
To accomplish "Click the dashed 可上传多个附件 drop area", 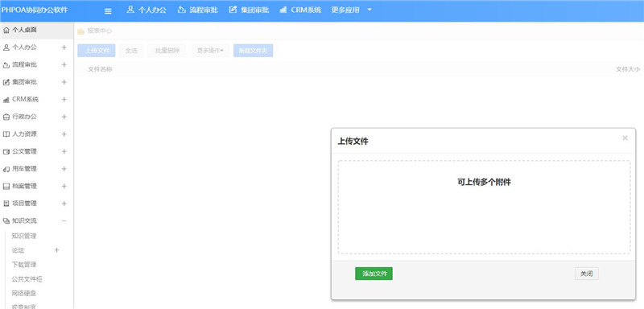I will coord(484,207).
